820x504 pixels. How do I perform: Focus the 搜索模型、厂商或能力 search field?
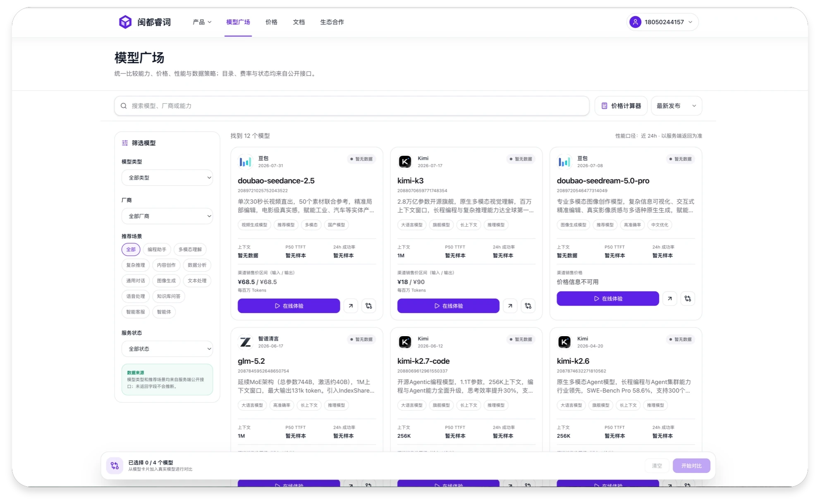point(351,106)
